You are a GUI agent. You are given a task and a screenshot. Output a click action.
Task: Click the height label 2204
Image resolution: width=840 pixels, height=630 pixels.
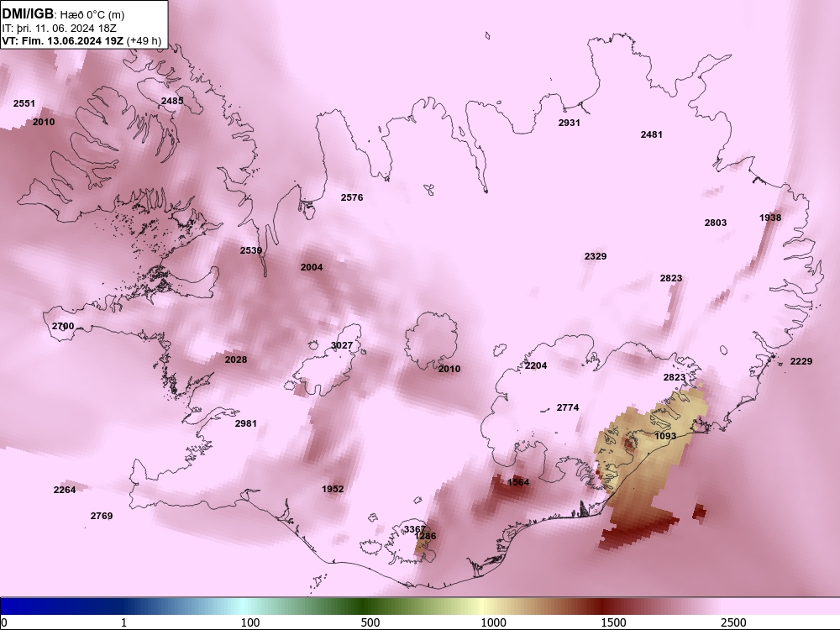(x=536, y=365)
